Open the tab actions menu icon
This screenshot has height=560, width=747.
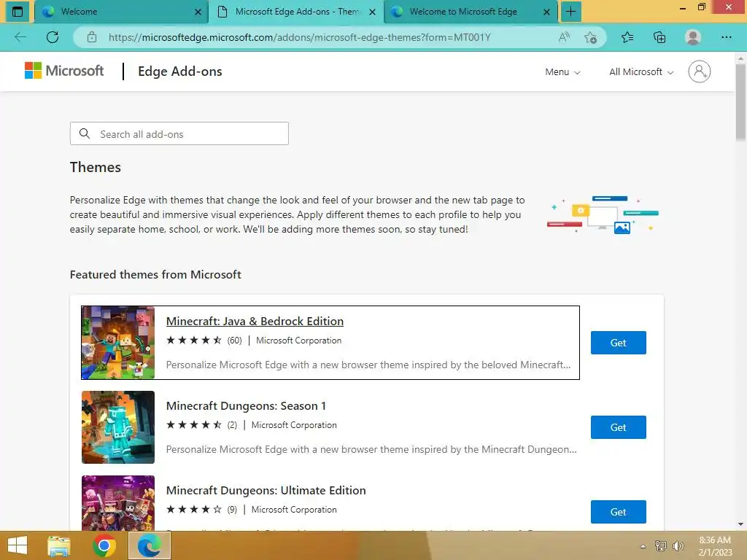pyautogui.click(x=18, y=12)
